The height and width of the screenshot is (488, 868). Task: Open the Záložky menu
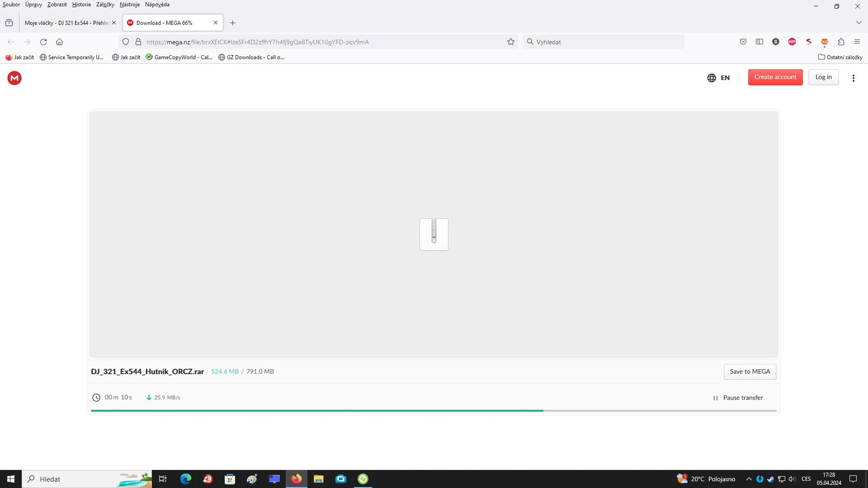coord(105,5)
